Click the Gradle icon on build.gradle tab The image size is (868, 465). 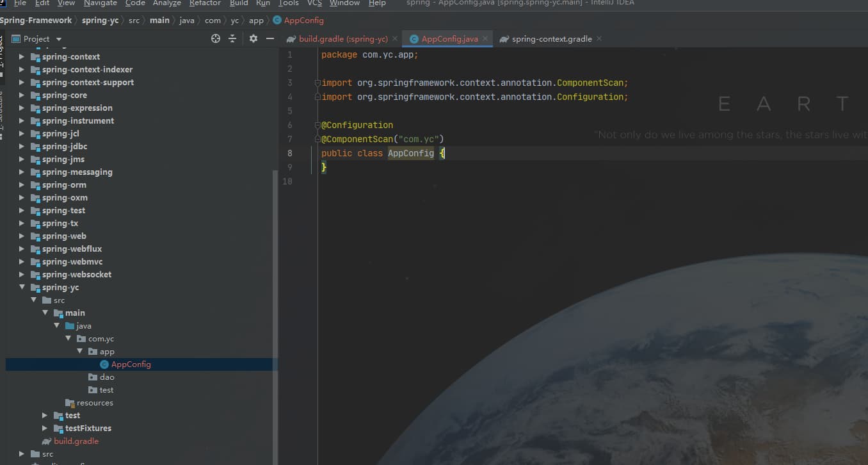coord(291,39)
